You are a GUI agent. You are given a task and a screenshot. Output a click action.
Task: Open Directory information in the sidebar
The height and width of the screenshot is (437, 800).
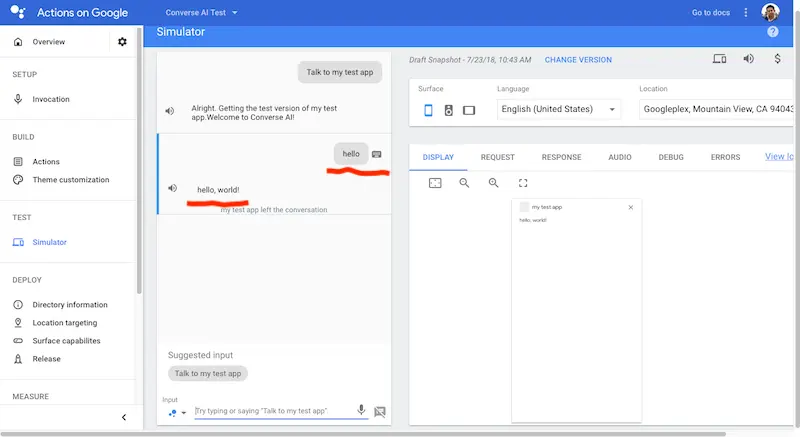(68, 304)
